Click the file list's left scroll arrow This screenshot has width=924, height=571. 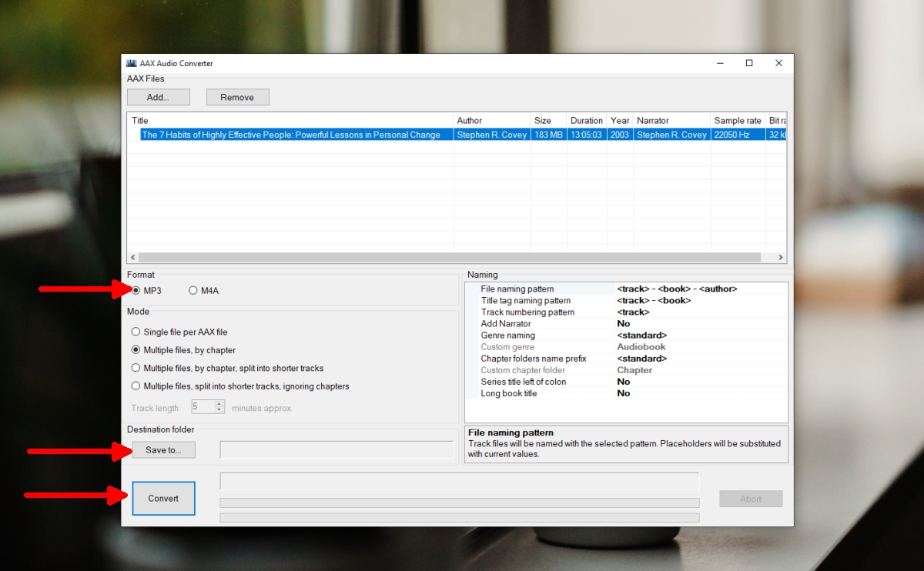point(132,257)
